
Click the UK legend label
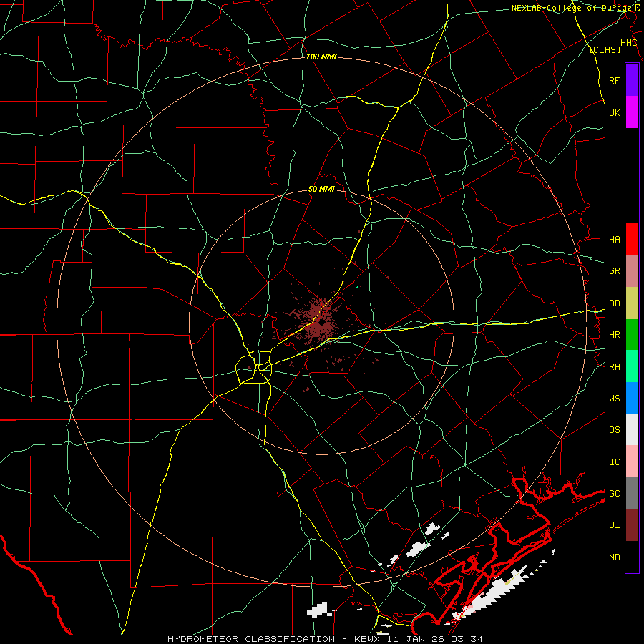614,112
